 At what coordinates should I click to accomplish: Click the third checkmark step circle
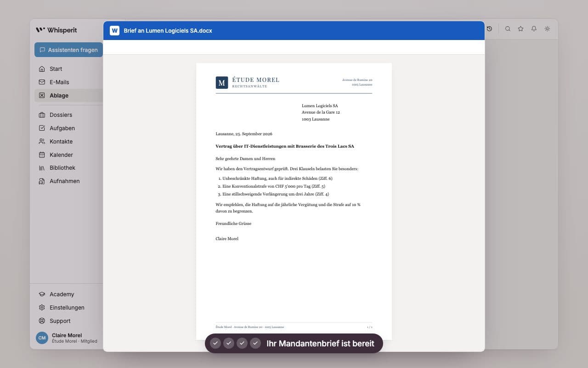point(242,343)
